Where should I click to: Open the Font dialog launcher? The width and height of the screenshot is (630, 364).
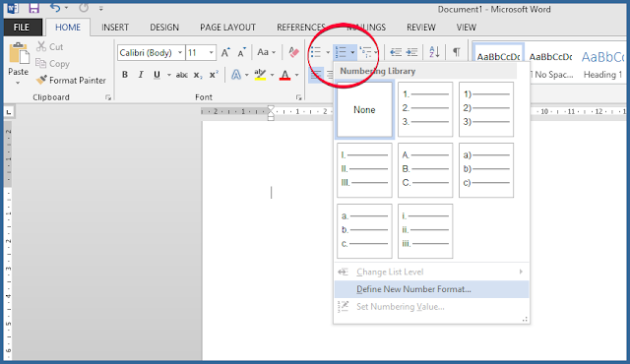tap(298, 97)
